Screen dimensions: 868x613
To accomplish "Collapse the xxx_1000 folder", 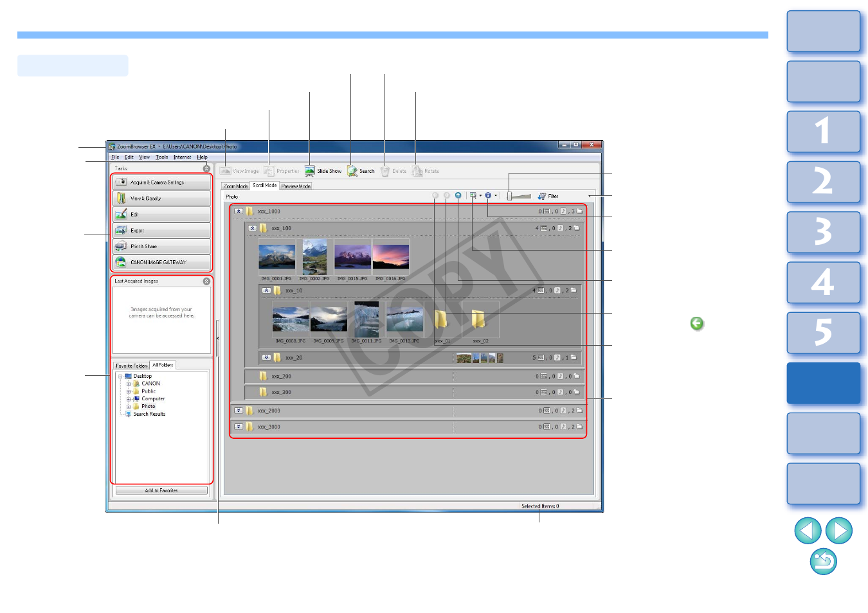I will 239,211.
